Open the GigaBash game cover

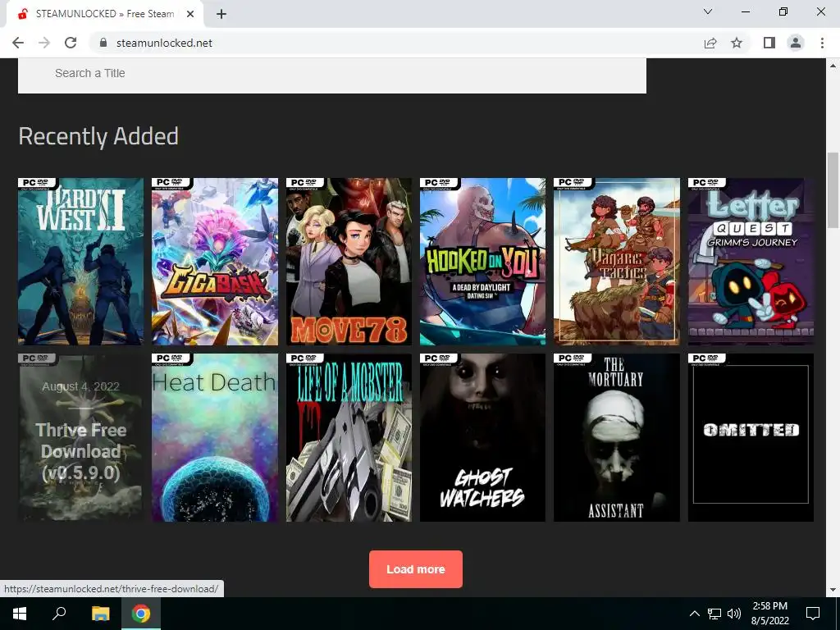click(215, 262)
